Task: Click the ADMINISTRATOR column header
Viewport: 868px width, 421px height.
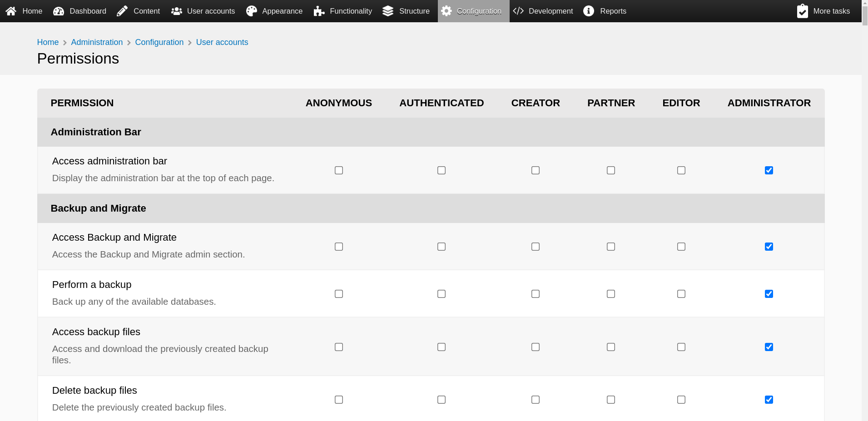Action: pos(769,103)
